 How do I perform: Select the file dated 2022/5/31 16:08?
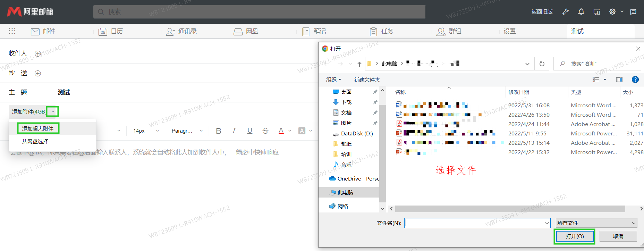pos(520,105)
